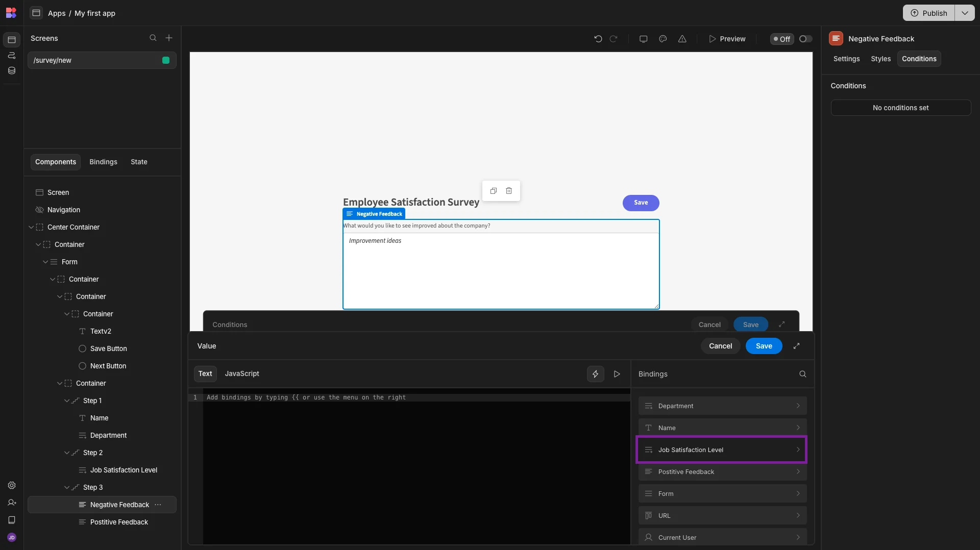Image resolution: width=980 pixels, height=550 pixels.
Task: Switch to the State tab
Action: click(139, 162)
